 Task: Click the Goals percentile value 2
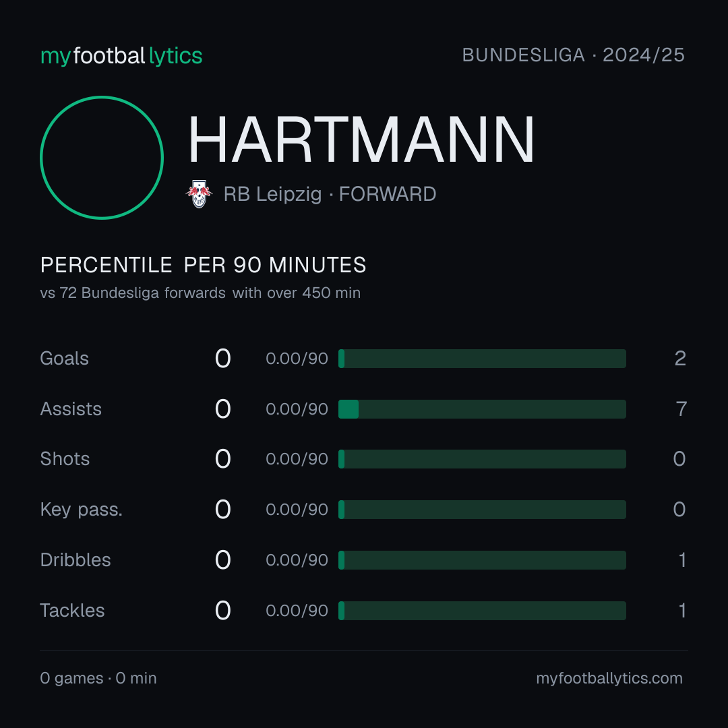pos(680,359)
